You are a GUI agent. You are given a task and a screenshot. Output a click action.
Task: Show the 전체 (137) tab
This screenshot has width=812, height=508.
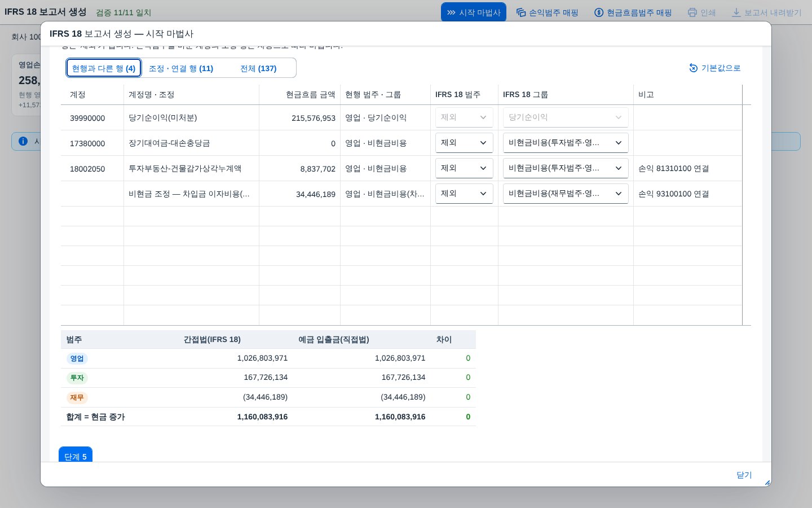pos(258,68)
